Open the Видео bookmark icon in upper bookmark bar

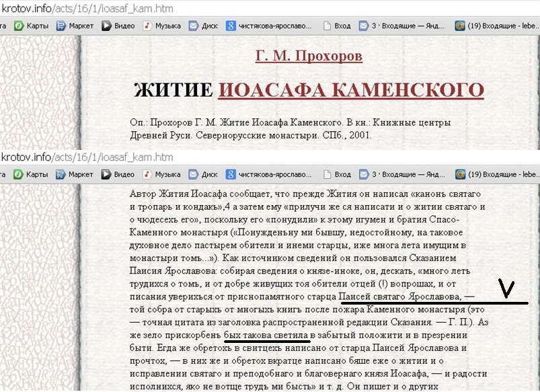pyautogui.click(x=106, y=26)
